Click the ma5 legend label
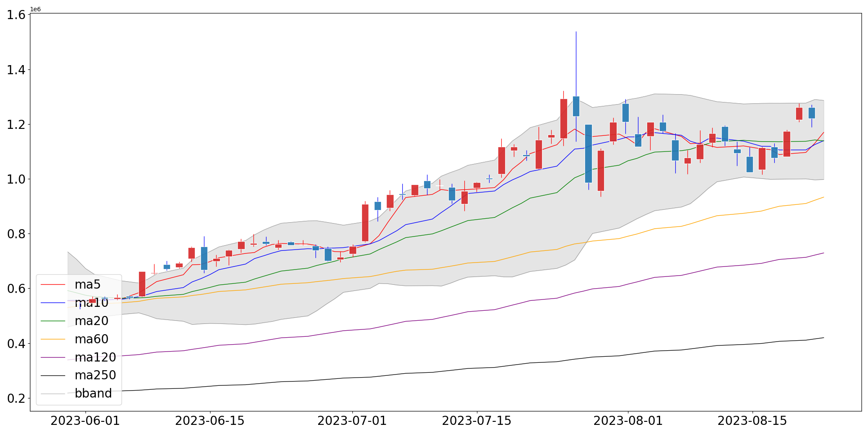Screen dimensions: 868x434 point(88,285)
